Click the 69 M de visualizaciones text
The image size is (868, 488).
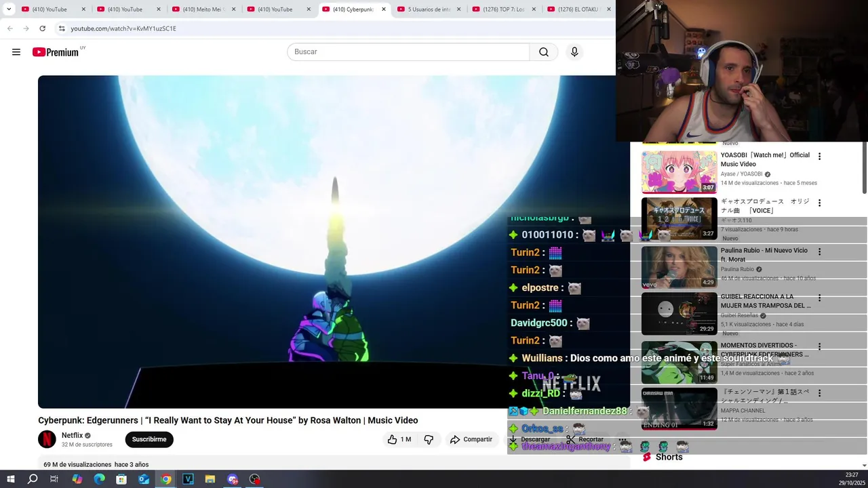pos(77,465)
